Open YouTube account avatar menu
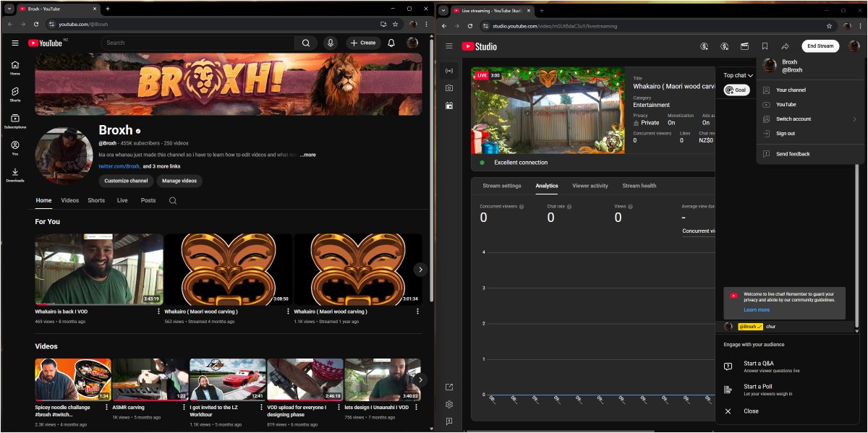The width and height of the screenshot is (868, 433). pyautogui.click(x=413, y=43)
